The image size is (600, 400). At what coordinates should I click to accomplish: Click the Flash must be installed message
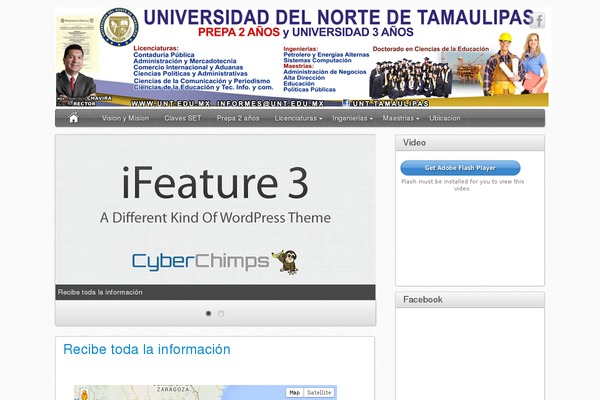click(x=463, y=185)
